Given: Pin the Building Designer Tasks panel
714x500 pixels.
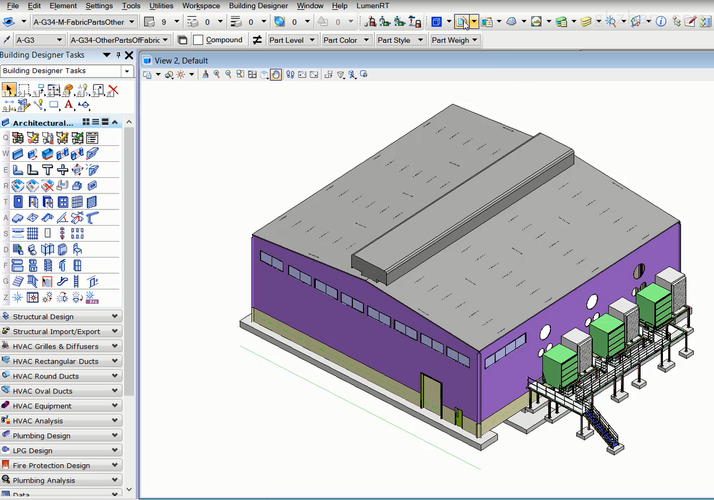Looking at the screenshot, I should [118, 55].
